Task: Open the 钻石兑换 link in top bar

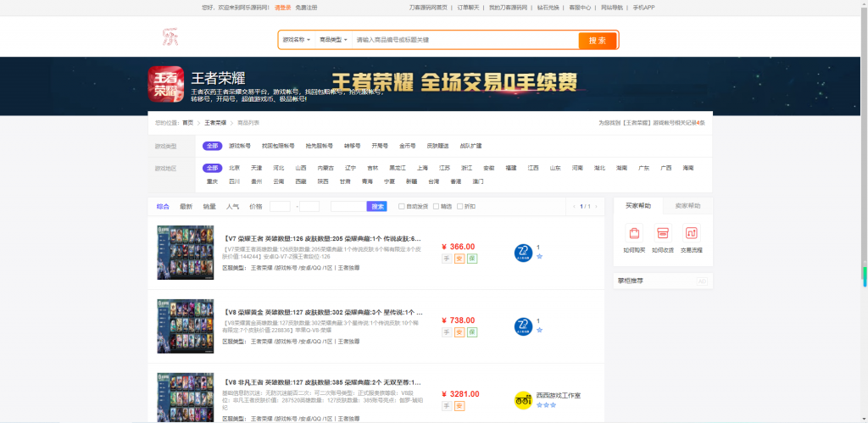Action: tap(548, 8)
